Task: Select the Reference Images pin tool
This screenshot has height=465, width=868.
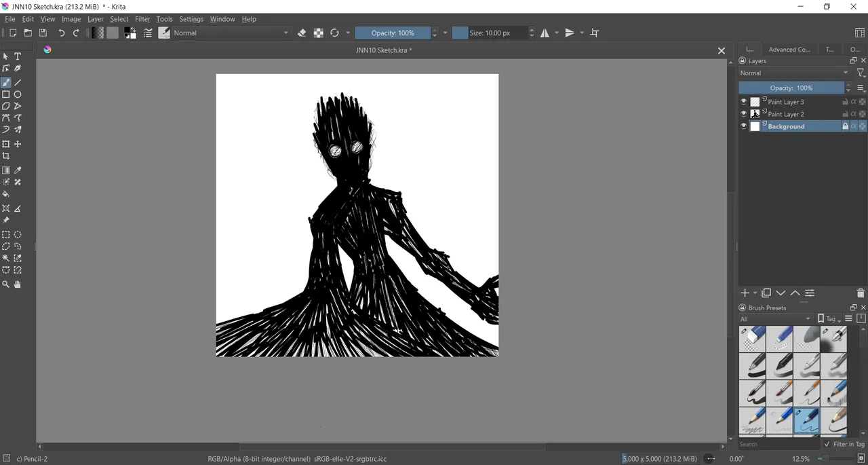Action: pos(6,221)
